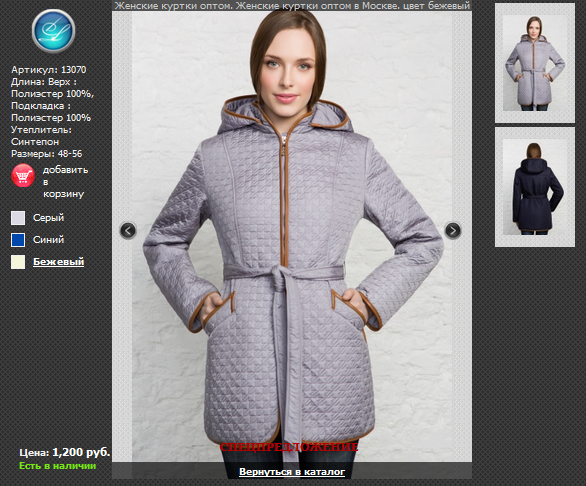The height and width of the screenshot is (486, 586).
Task: Click the red СПЕЦПРЕДЛОЖЕНИЕ label
Action: click(289, 447)
